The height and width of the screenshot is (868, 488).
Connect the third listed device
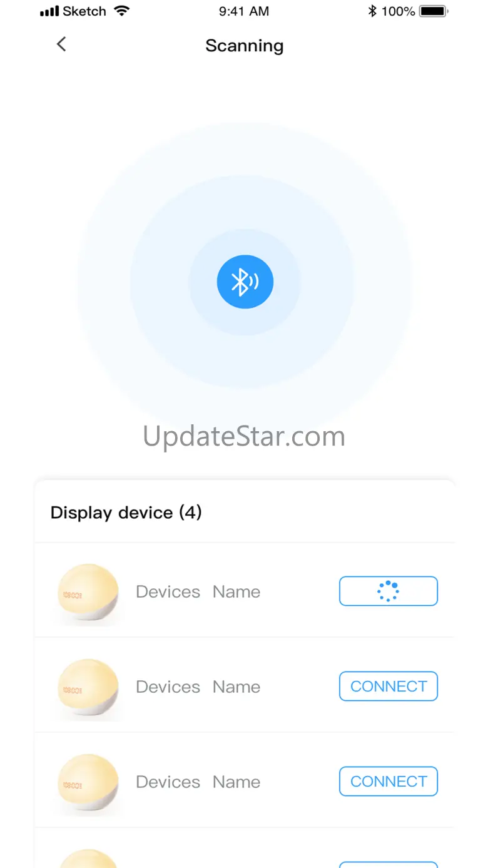tap(389, 781)
